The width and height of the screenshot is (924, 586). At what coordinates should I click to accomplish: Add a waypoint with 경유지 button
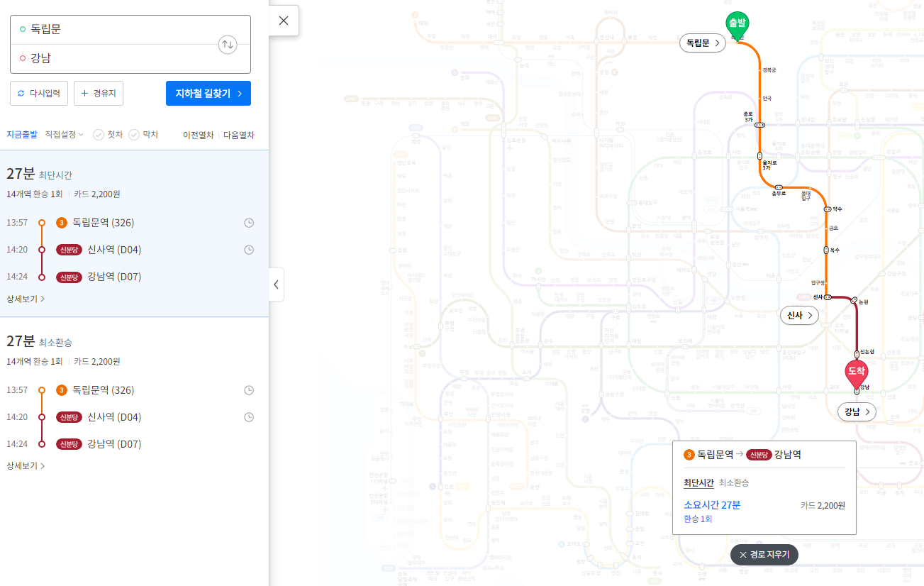[x=99, y=93]
